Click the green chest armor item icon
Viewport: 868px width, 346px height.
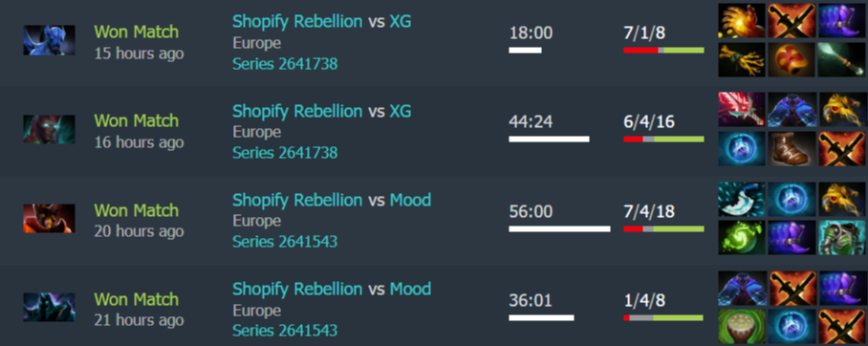tap(841, 238)
